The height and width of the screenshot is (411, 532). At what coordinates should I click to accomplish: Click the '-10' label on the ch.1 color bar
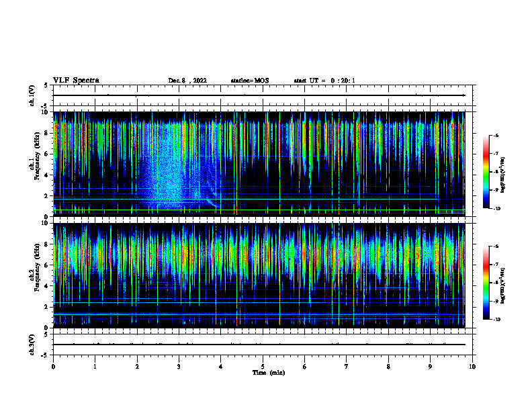(496, 209)
